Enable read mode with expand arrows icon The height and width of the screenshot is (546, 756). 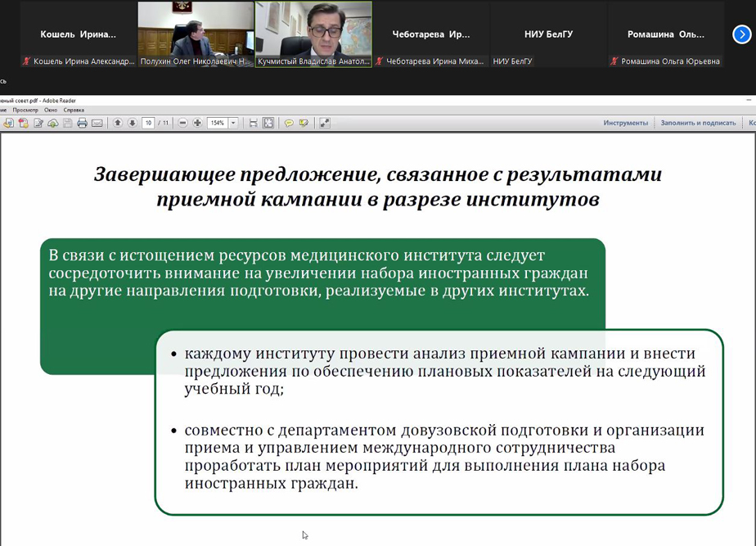coord(325,123)
